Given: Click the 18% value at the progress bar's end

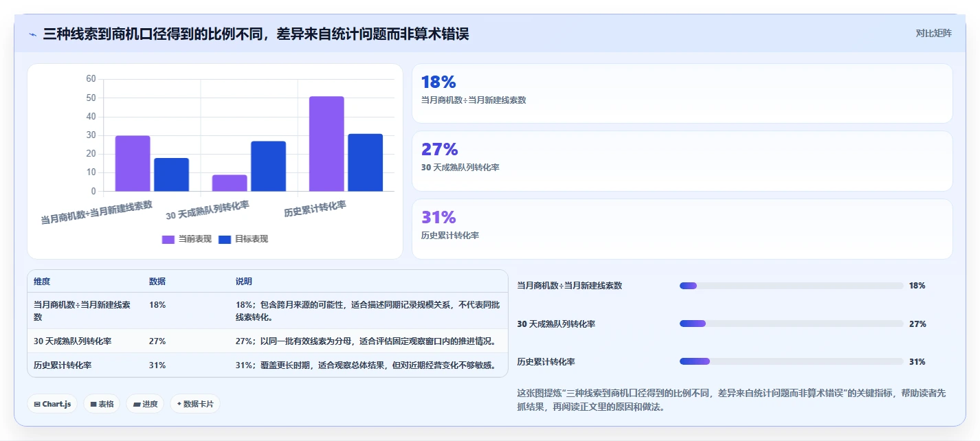Looking at the screenshot, I should [x=917, y=286].
